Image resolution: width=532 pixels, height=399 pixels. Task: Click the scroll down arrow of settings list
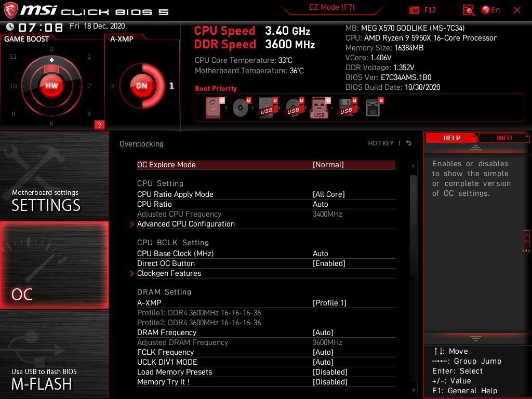(x=413, y=391)
